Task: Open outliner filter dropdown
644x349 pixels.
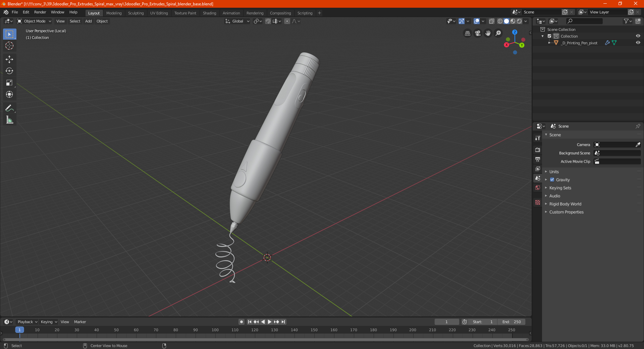Action: click(x=628, y=21)
